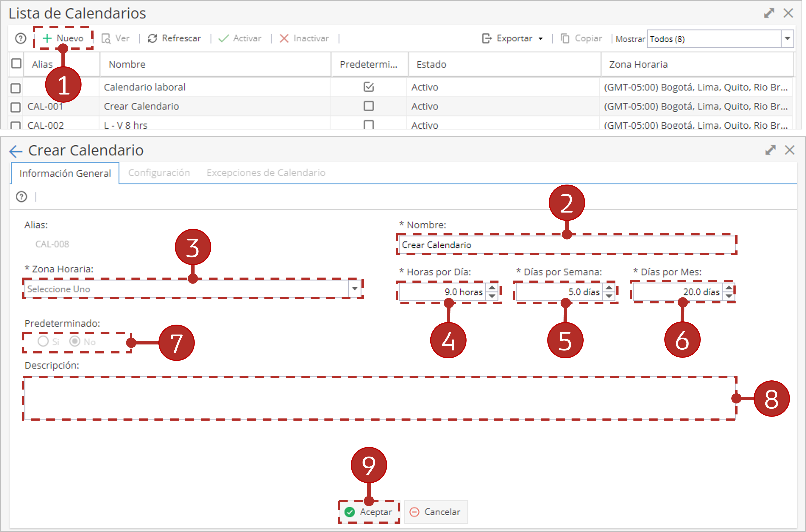Image resolution: width=806 pixels, height=532 pixels.
Task: Increase Horas por Día with up arrow
Action: [x=492, y=288]
